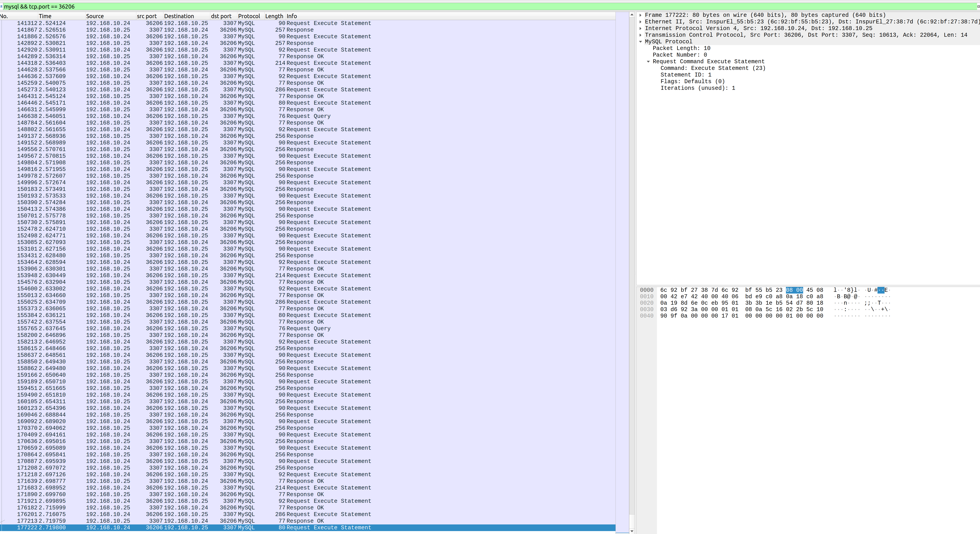
Task: Expand Ethernet II details
Action: pyautogui.click(x=641, y=22)
